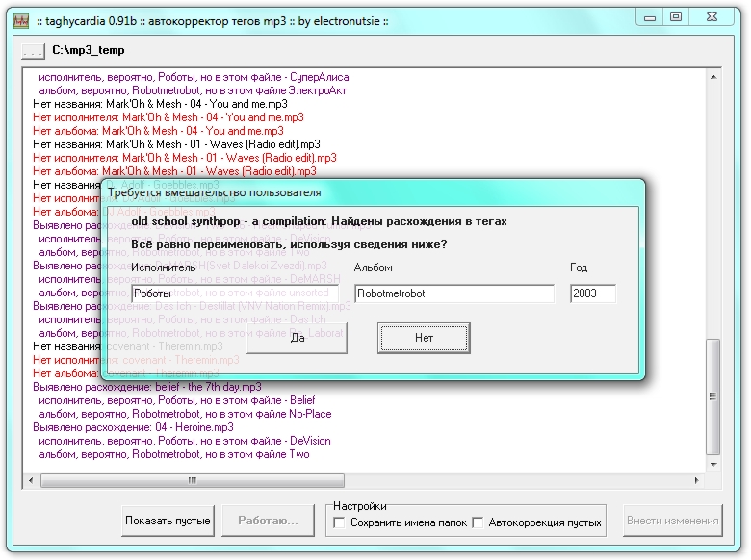This screenshot has width=751, height=560.
Task: Select line 'Нет исполнителя: Mark'Oh & Mesh - 01 - Waves (Radio edit).mp3'
Action: 185,158
